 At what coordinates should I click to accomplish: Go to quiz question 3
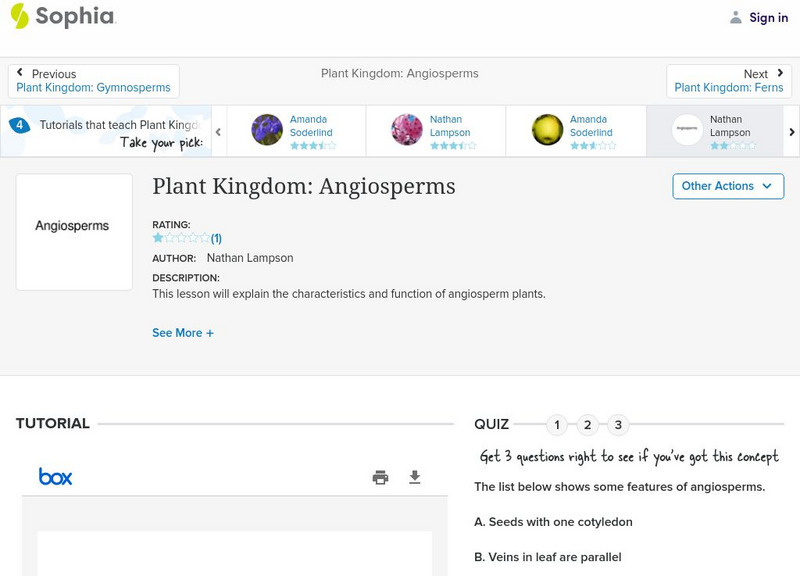point(618,425)
